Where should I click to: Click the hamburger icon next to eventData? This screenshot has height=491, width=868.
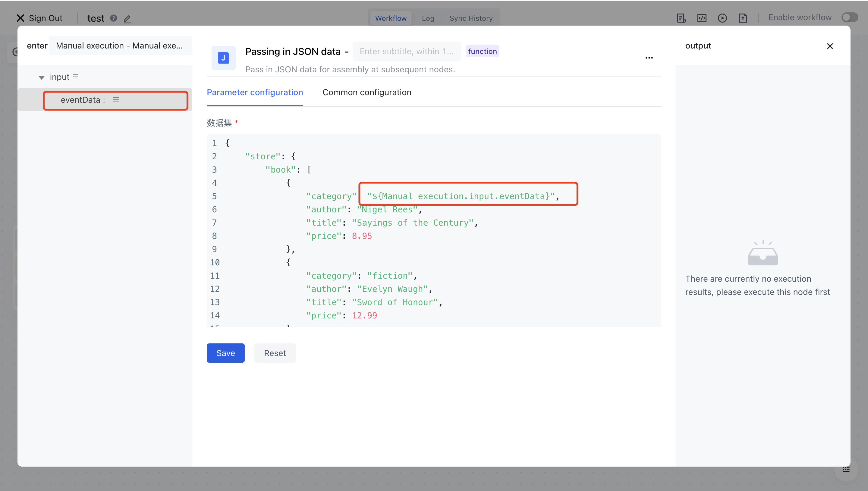tap(116, 100)
